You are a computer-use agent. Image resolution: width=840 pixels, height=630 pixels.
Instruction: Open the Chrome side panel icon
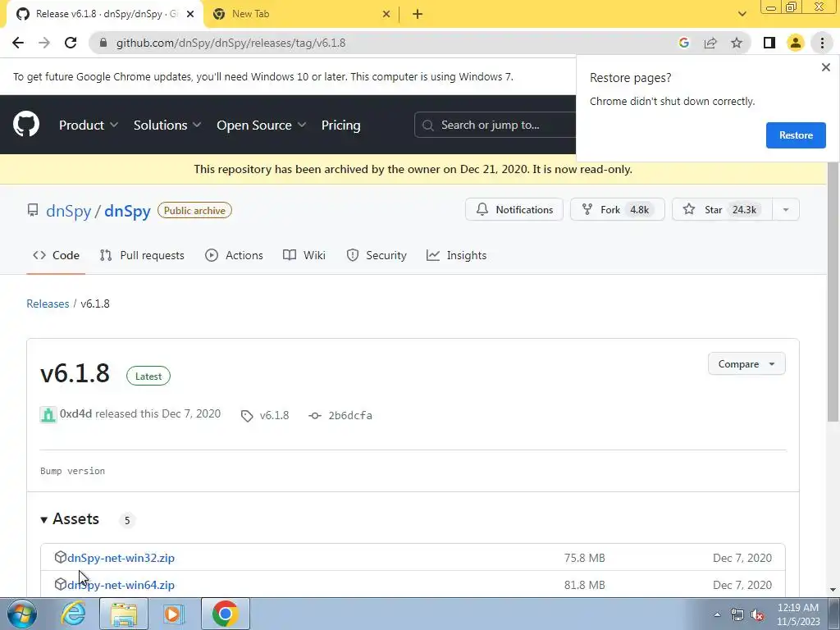tap(769, 43)
